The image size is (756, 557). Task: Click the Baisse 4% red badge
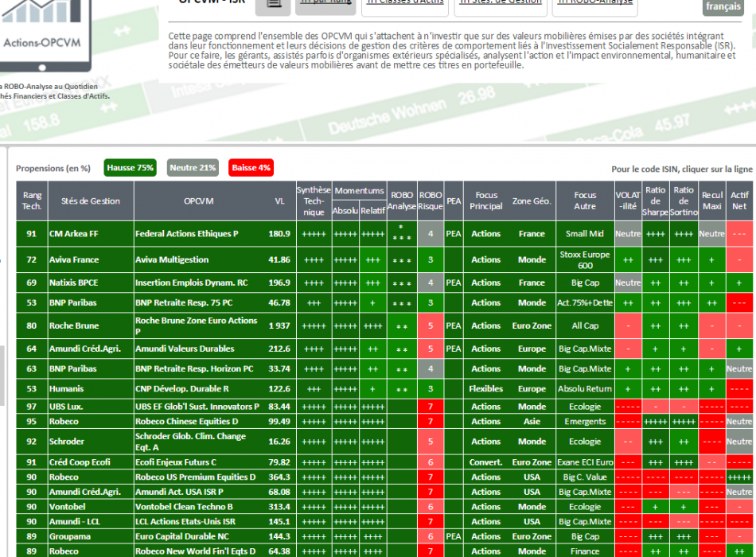251,168
